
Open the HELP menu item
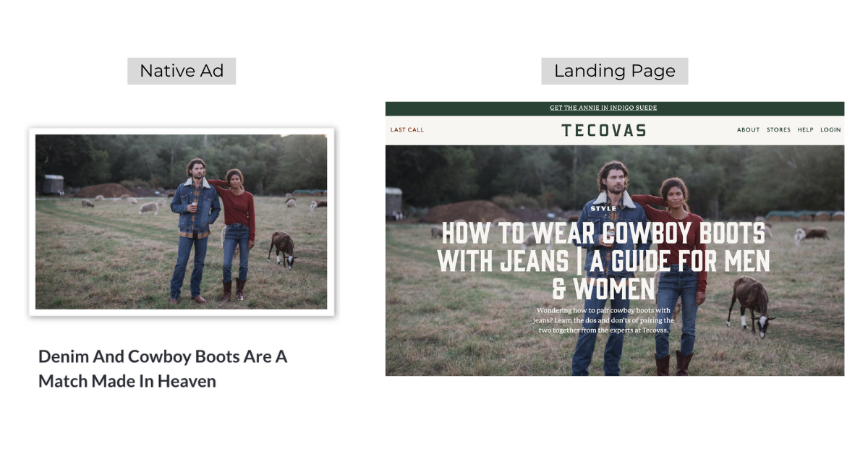point(804,129)
